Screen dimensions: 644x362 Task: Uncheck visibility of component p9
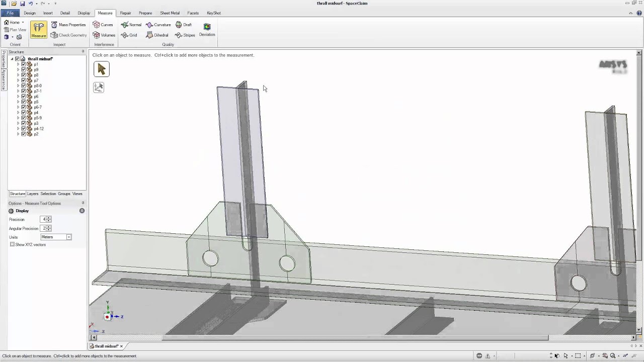[x=24, y=70]
